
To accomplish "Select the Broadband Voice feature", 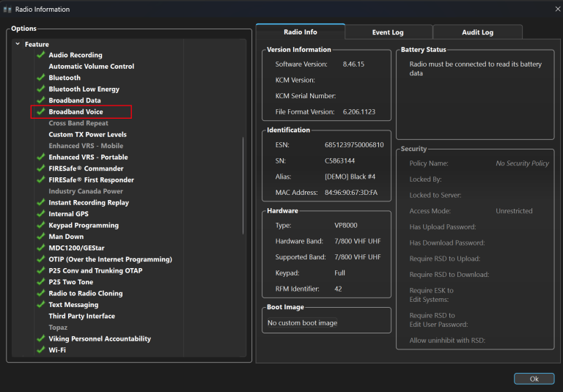I will (x=76, y=112).
